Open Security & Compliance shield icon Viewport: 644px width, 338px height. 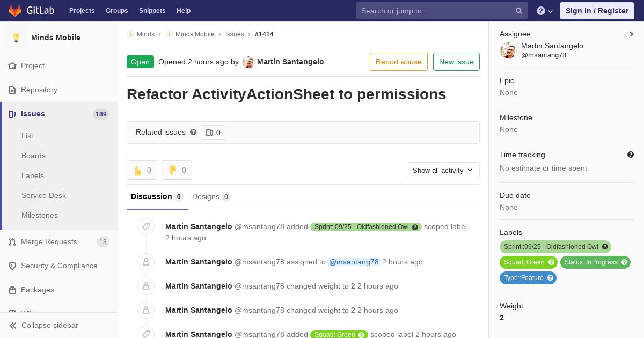(x=12, y=266)
